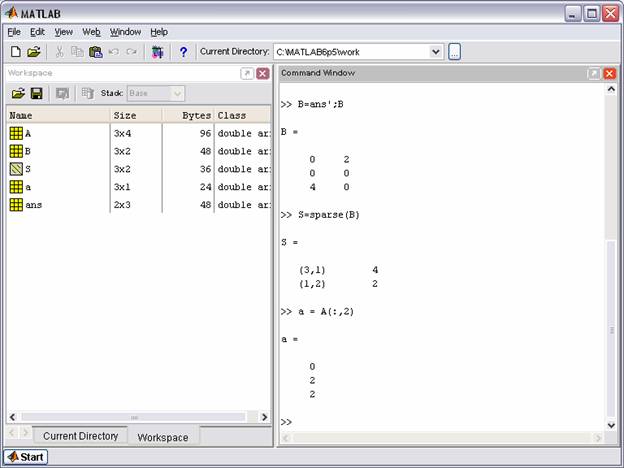The image size is (624, 468).
Task: Click the empty command prompt line
Action: click(442, 422)
